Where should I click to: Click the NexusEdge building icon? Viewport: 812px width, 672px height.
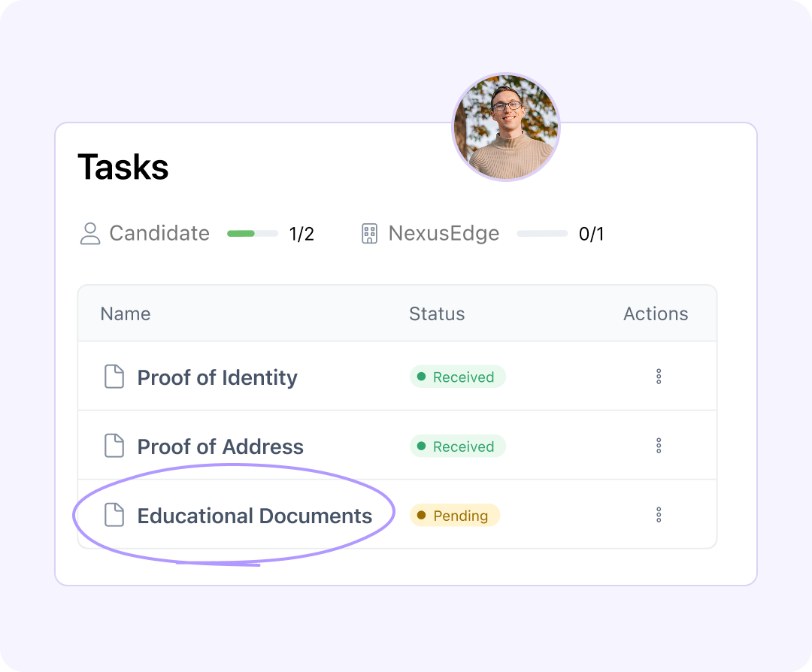(369, 234)
